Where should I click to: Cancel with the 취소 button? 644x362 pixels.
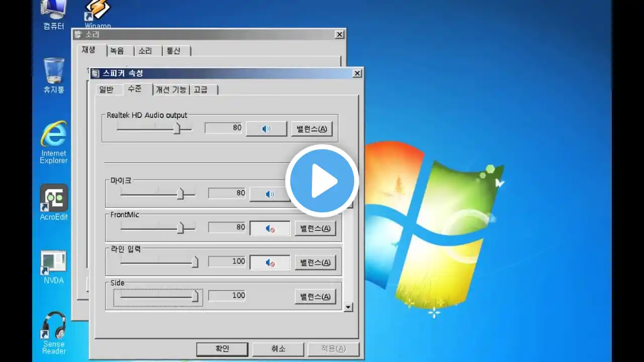[x=278, y=349]
